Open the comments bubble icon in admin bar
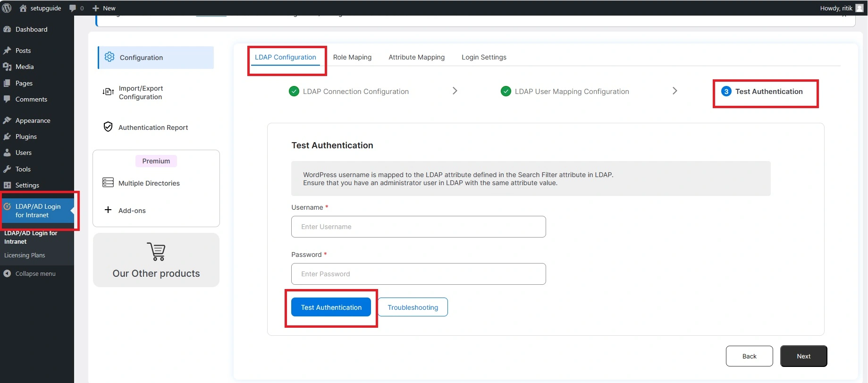The width and height of the screenshot is (868, 383). coord(73,8)
